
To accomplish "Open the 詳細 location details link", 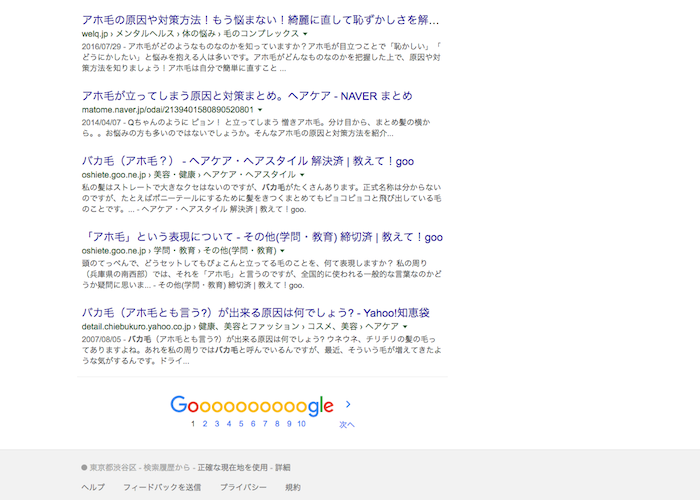I will point(283,467).
